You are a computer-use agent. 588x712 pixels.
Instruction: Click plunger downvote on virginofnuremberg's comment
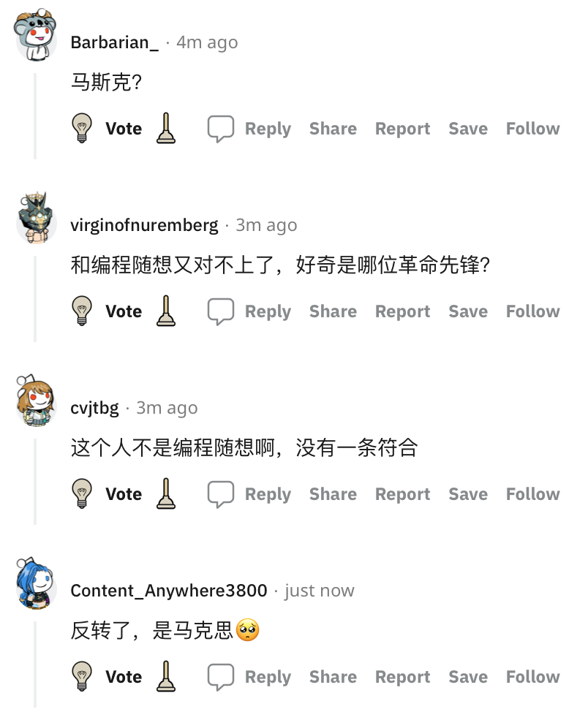[x=166, y=311]
